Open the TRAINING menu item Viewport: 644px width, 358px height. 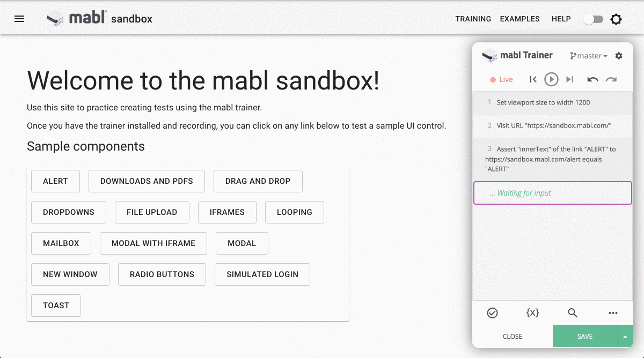tap(473, 19)
